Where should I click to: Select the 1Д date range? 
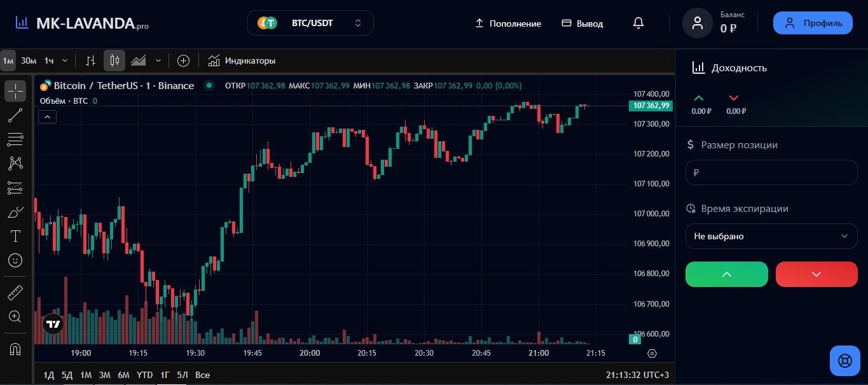[49, 375]
